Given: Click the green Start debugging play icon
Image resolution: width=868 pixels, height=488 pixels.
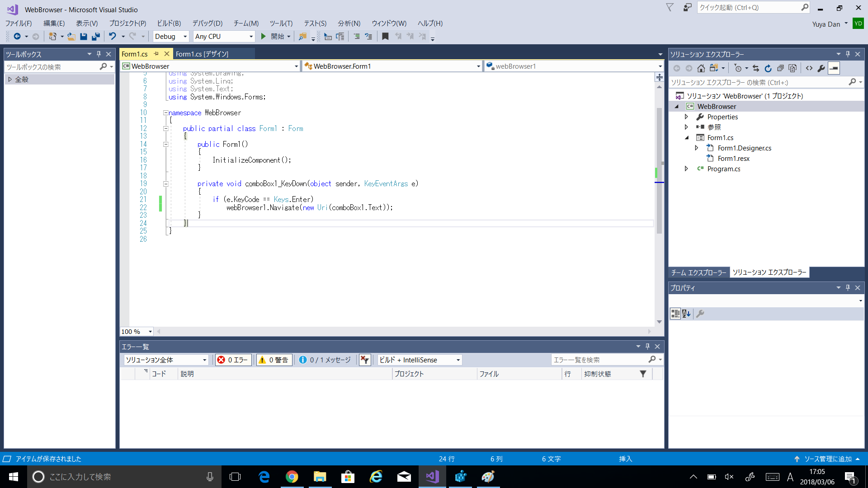Looking at the screenshot, I should click(263, 37).
